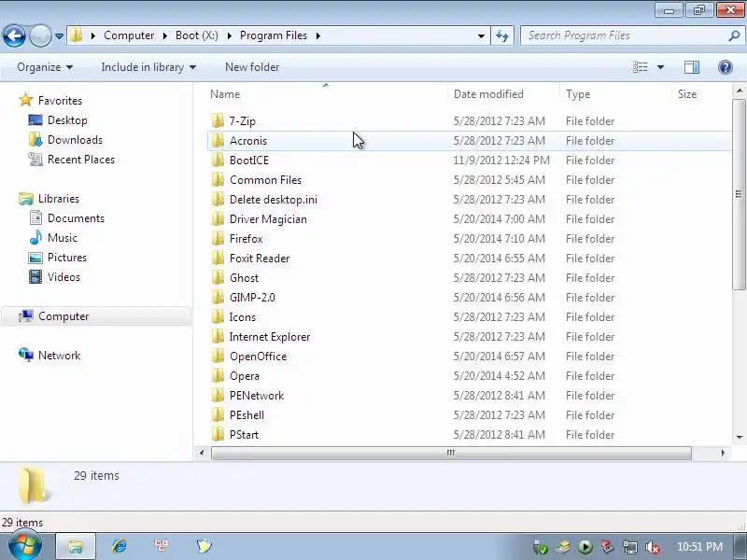
Task: Select the PEshell folder
Action: coord(247,414)
